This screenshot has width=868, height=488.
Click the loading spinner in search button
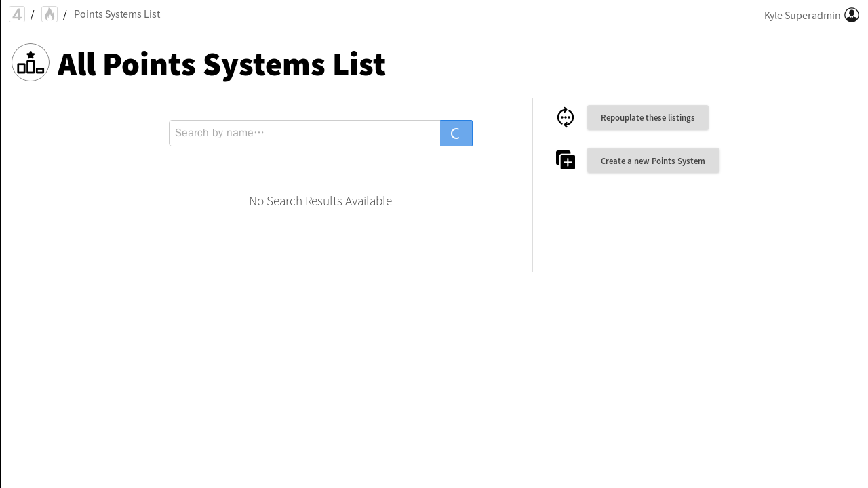(456, 134)
